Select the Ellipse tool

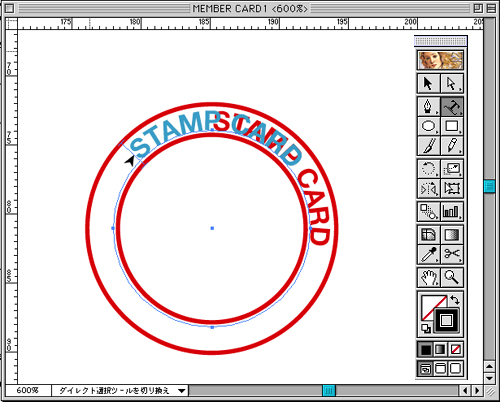click(428, 126)
